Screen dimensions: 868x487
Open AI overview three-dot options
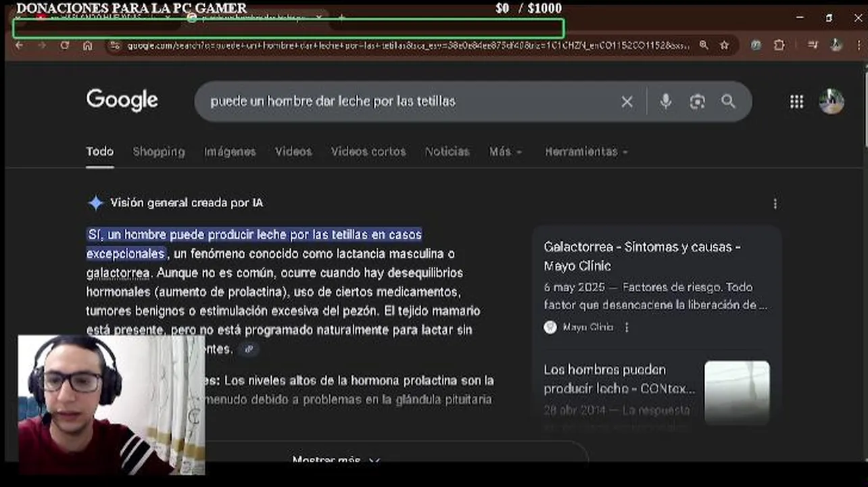775,204
